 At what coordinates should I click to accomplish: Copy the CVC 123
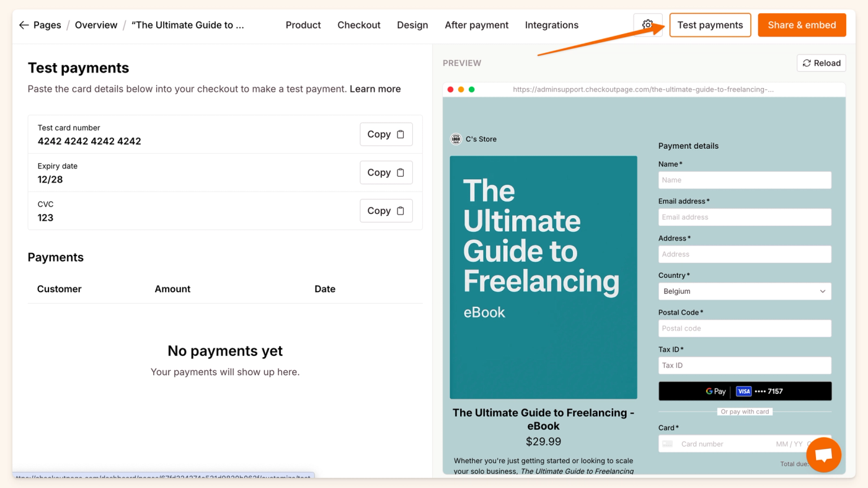point(386,211)
